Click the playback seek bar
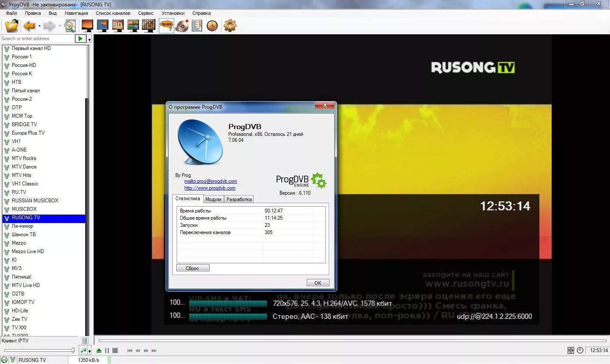 click(x=352, y=340)
